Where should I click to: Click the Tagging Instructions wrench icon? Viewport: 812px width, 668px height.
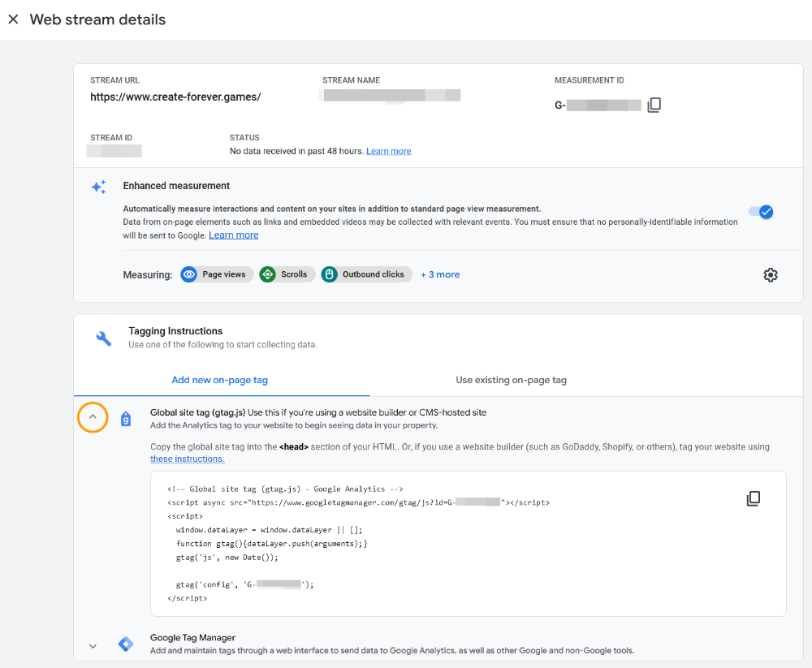[104, 338]
